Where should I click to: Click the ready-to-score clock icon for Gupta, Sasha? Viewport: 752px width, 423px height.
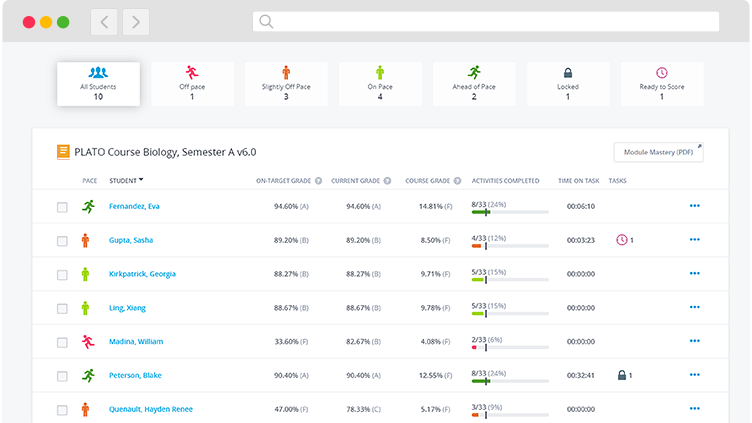(622, 240)
